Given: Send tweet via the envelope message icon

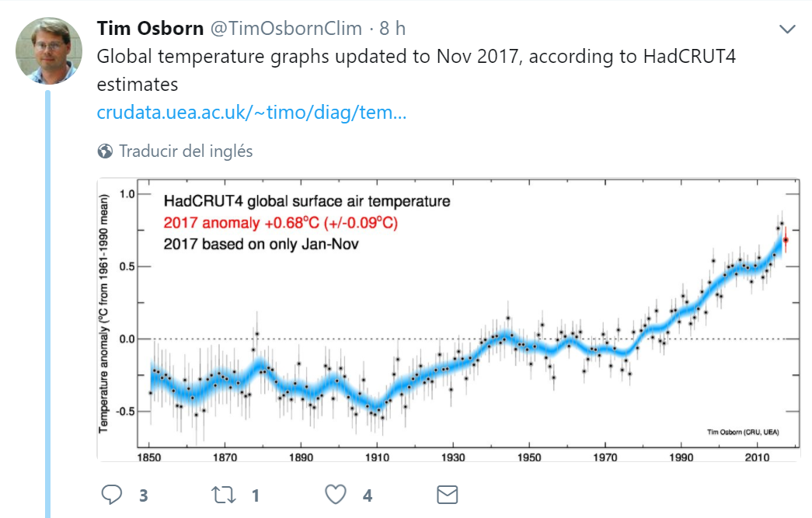Looking at the screenshot, I should pyautogui.click(x=447, y=495).
